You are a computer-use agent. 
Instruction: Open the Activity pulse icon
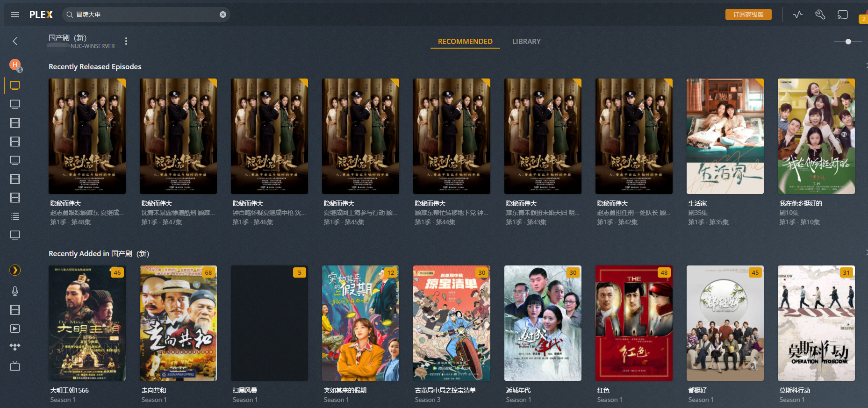[798, 14]
